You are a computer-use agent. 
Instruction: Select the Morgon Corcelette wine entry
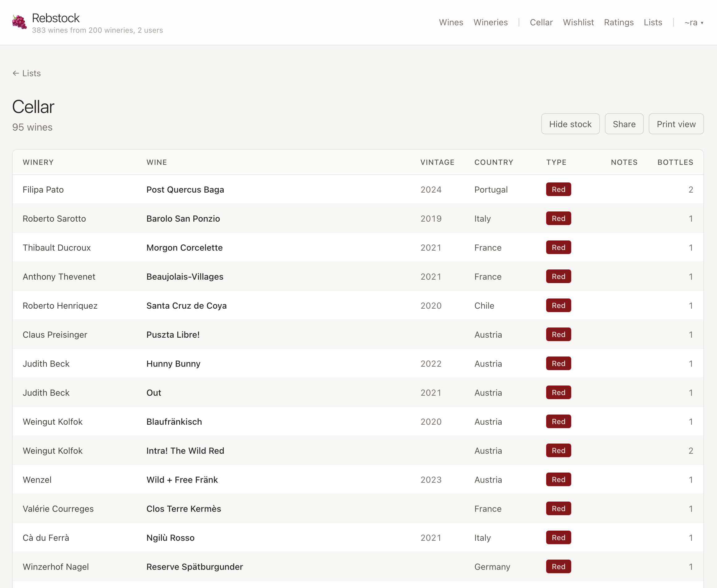pyautogui.click(x=184, y=248)
